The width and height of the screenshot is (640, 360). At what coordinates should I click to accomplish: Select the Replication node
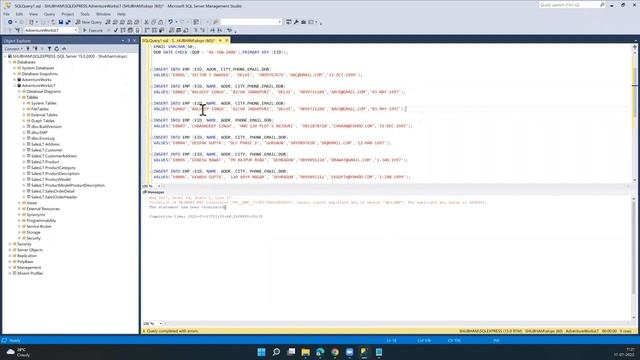(x=27, y=256)
